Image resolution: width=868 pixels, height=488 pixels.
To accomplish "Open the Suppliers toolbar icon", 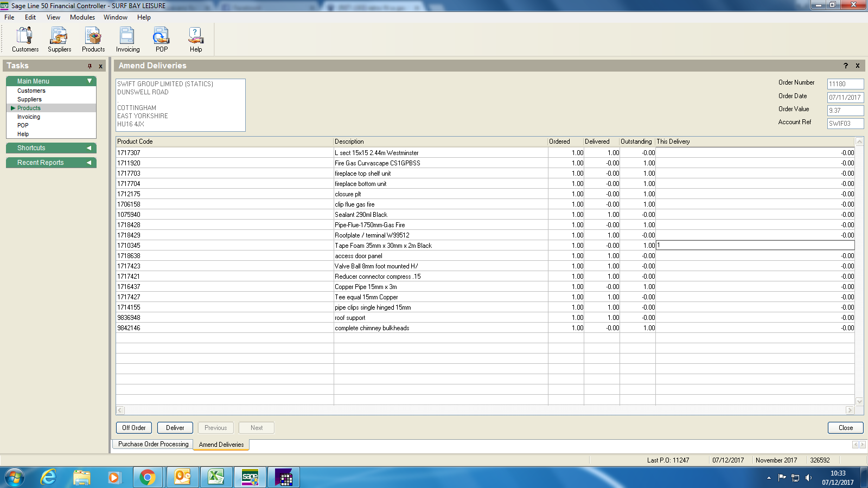I will (59, 40).
